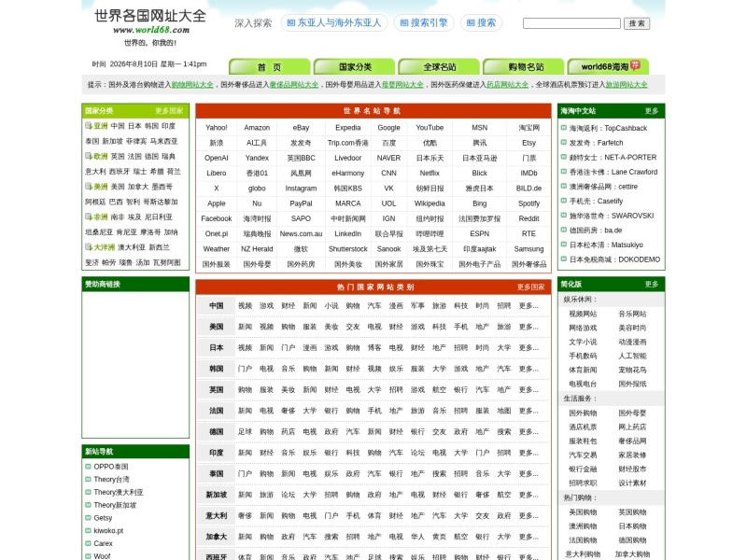The width and height of the screenshot is (747, 560).
Task: Open the world68海淘 tab
Action: 609,66
